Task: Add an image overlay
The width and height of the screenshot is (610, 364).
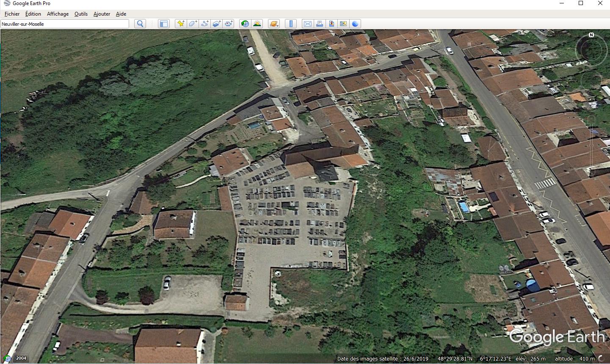Action: pos(216,24)
